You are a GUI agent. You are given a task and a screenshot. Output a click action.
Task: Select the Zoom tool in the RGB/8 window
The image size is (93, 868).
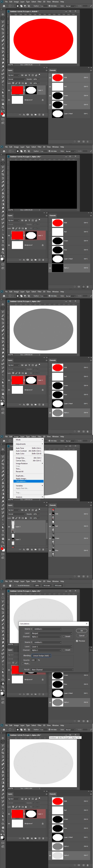pos(3,107)
